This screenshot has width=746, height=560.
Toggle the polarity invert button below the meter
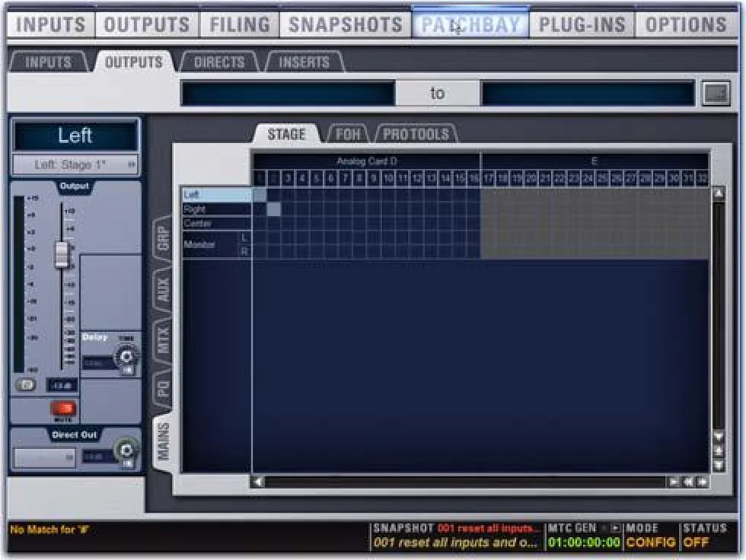pyautogui.click(x=25, y=384)
